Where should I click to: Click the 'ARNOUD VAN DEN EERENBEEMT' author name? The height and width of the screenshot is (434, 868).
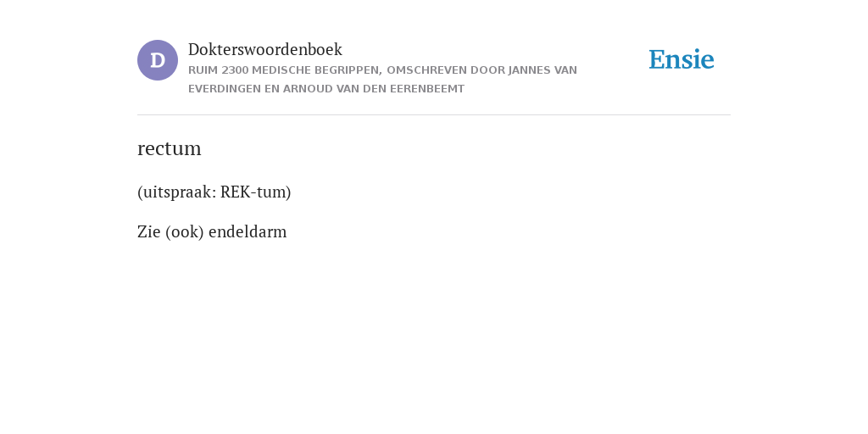374,89
